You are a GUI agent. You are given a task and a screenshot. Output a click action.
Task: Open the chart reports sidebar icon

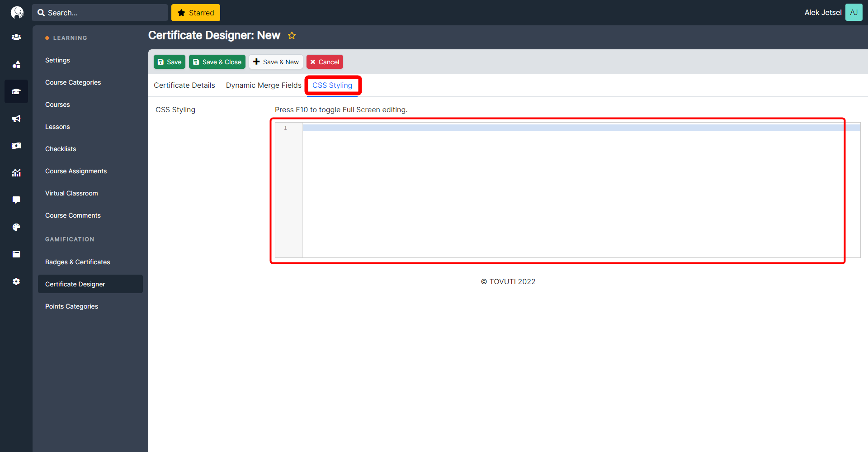pyautogui.click(x=16, y=173)
